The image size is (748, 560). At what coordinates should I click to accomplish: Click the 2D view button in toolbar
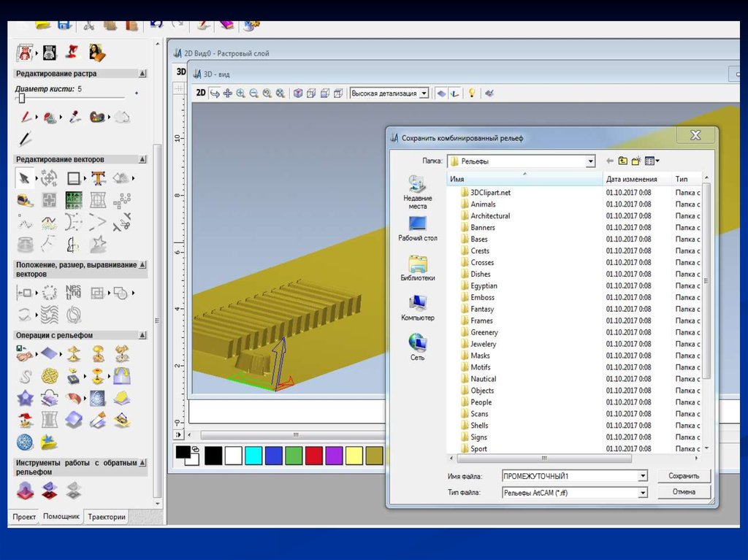(201, 93)
